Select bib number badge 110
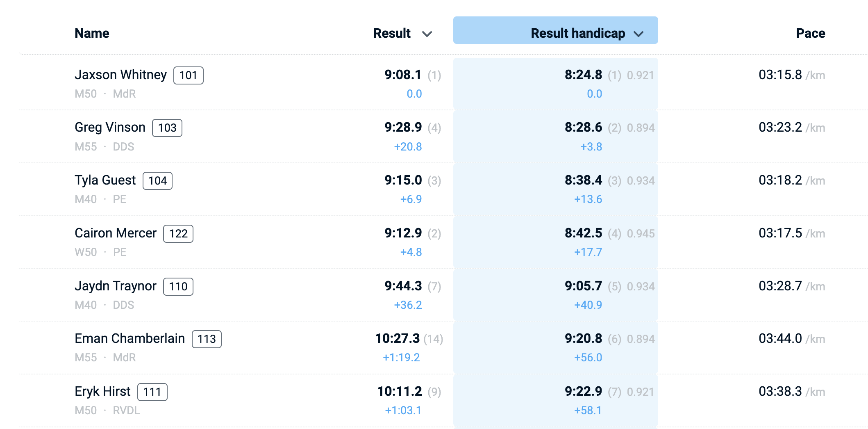 [178, 287]
